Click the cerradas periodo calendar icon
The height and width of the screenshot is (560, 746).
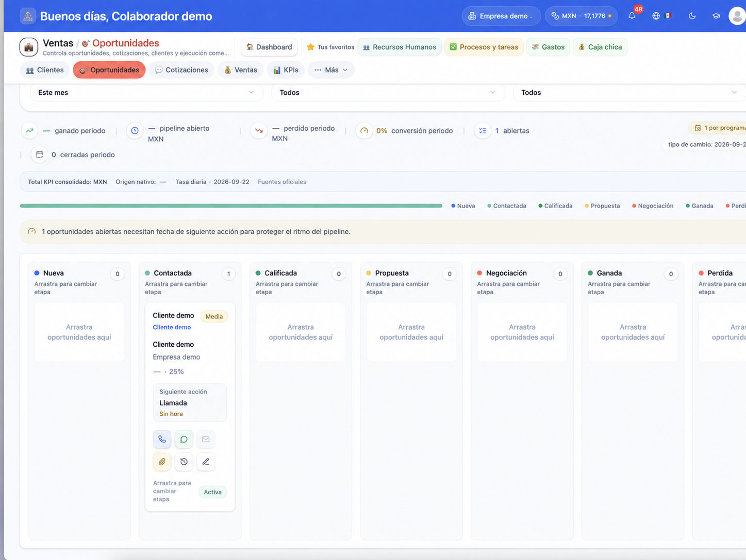[40, 155]
